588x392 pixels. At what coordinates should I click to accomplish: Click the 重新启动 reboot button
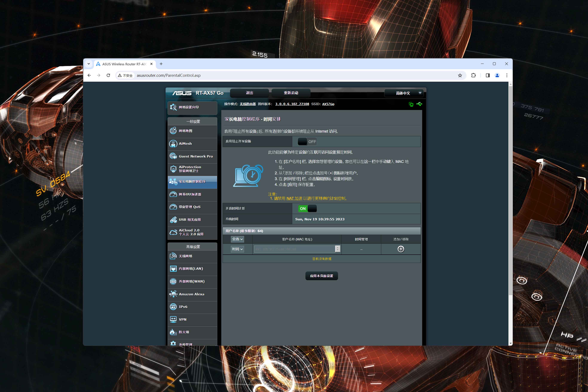[x=291, y=93]
